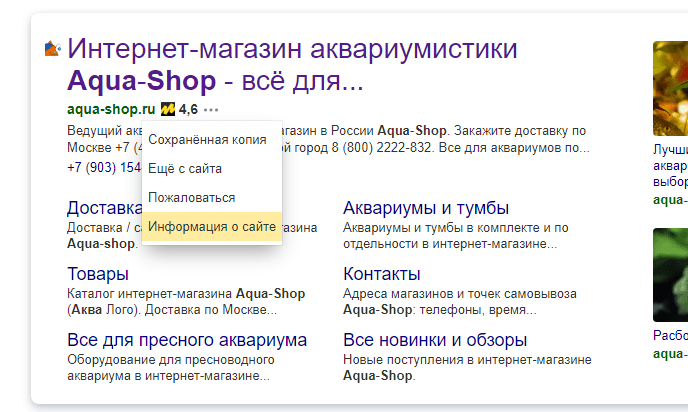Click description 'Каталог интернет-магазина Aqua-Shop'
The height and width of the screenshot is (412, 688).
click(186, 294)
